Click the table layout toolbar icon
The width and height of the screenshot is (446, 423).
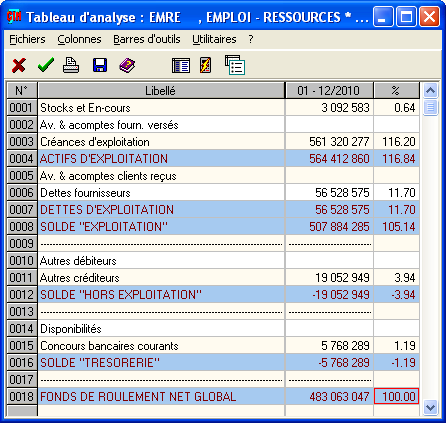click(x=181, y=65)
